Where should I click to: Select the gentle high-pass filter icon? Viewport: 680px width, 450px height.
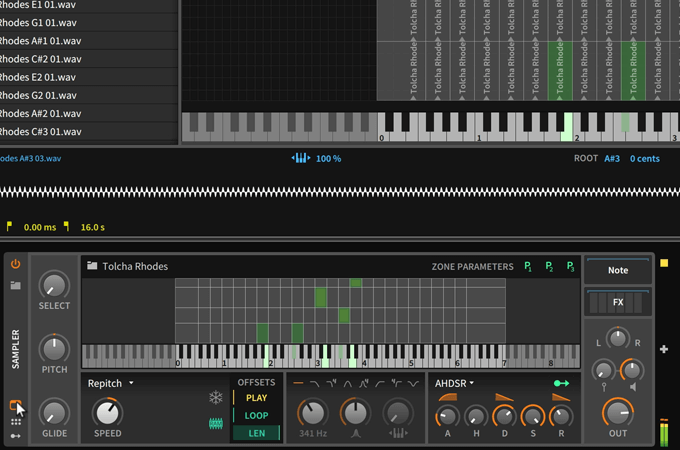tap(380, 383)
